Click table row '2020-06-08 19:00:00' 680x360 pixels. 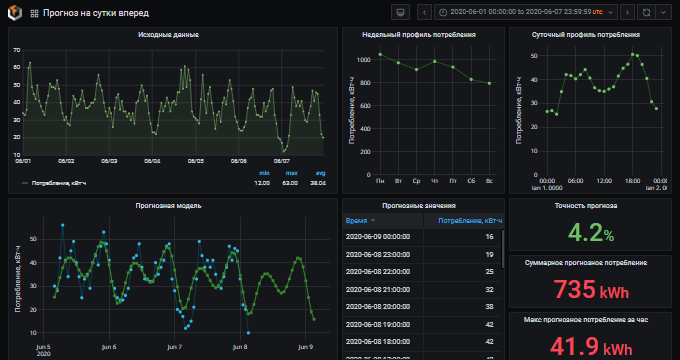point(422,324)
